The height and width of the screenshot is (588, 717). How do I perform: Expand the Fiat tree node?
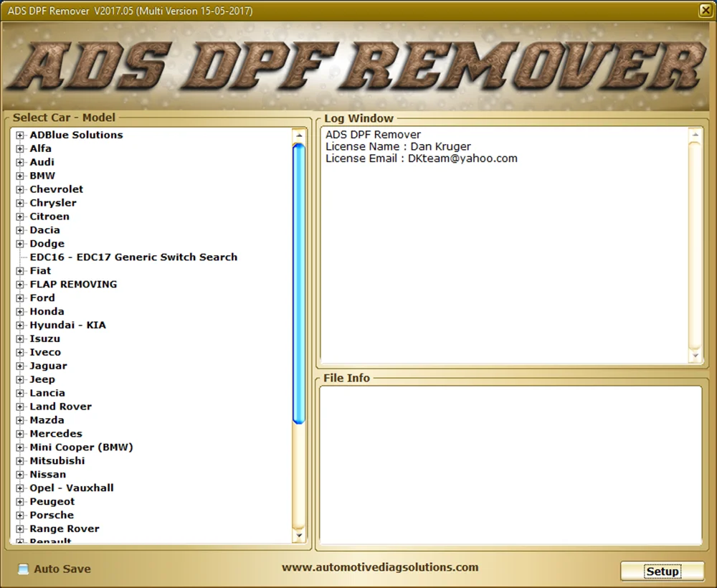coord(19,271)
